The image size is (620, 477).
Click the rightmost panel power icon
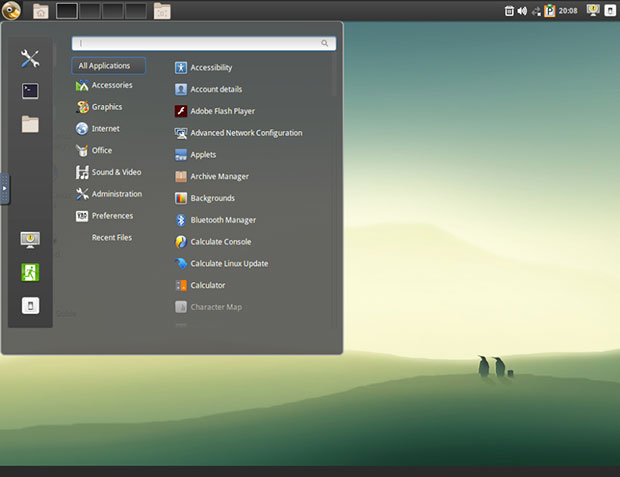(x=610, y=11)
